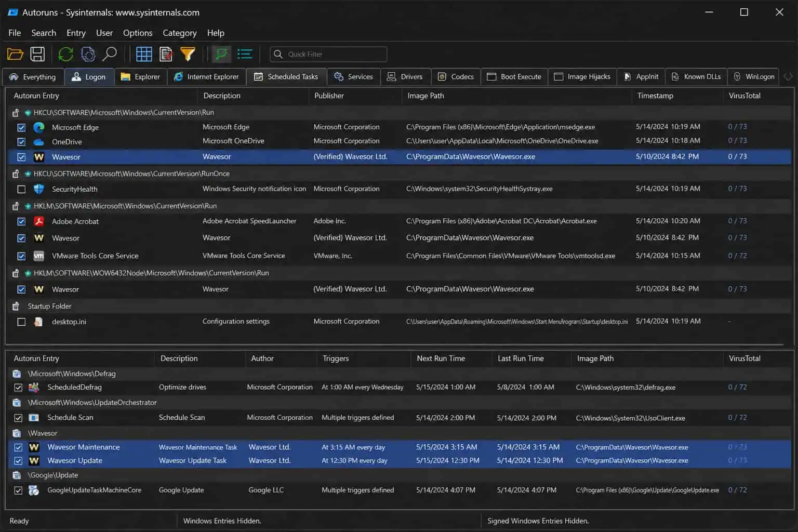Click the "Ready" status bar text
The height and width of the screenshot is (532, 798).
19,521
